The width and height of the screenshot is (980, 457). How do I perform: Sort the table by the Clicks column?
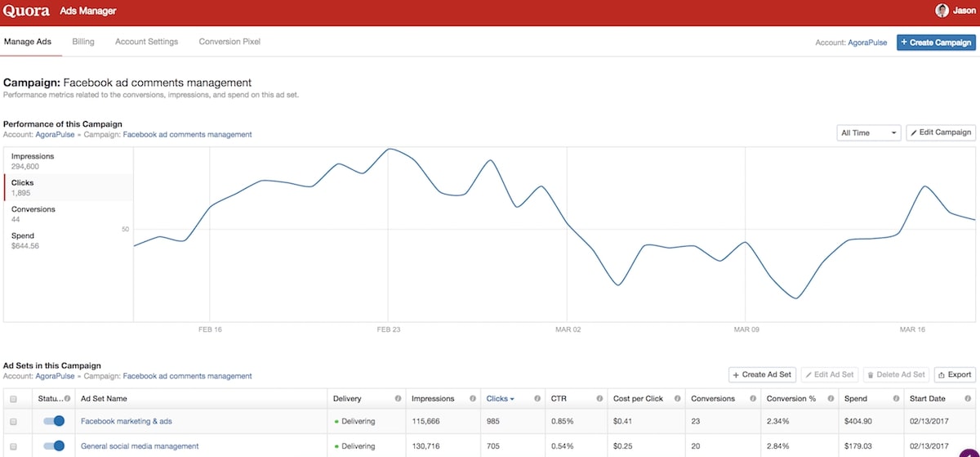[x=500, y=399]
